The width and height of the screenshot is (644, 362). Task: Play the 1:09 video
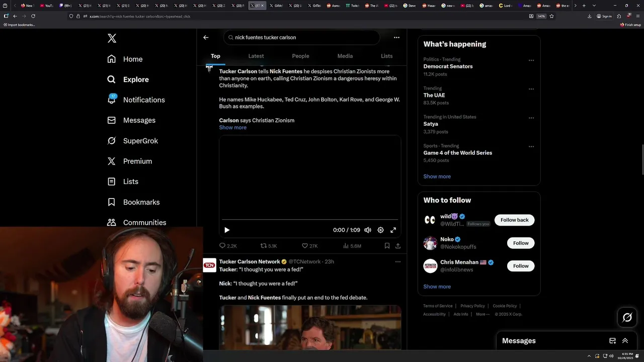227,230
